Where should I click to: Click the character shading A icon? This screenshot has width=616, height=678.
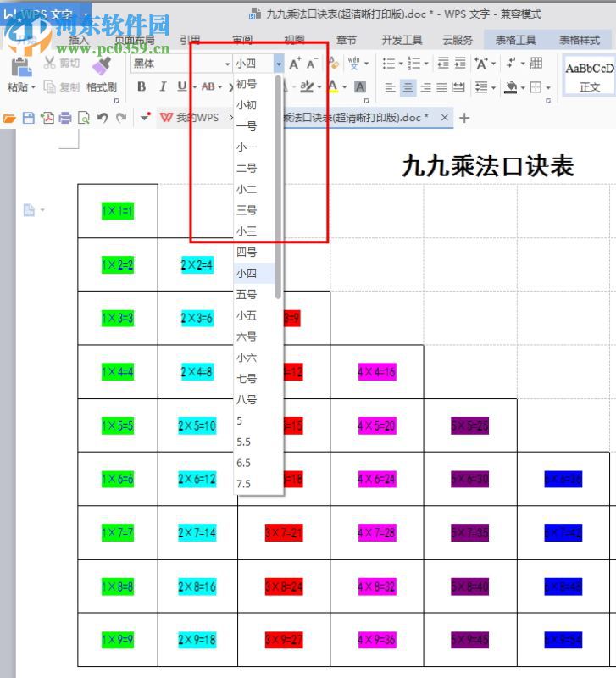coord(359,87)
